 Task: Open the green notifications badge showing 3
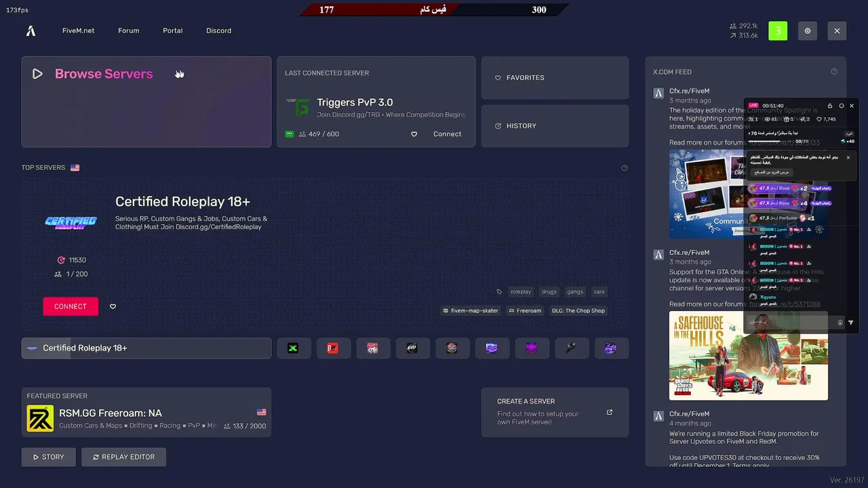[778, 30]
